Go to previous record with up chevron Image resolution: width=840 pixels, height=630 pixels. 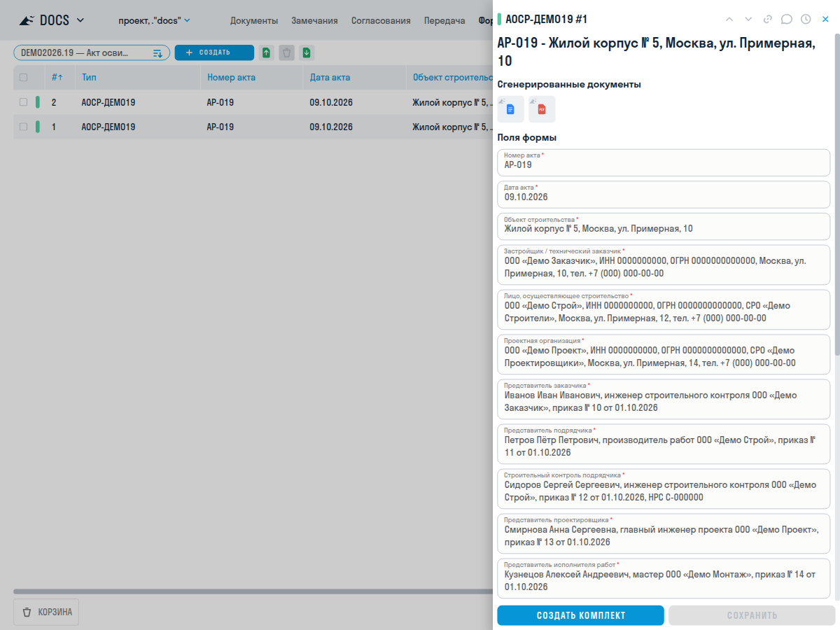(x=729, y=19)
